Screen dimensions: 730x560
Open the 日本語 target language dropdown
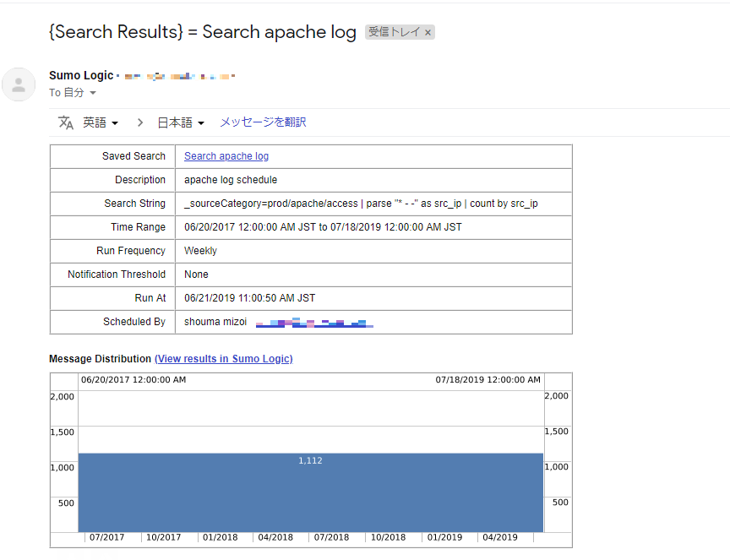point(181,122)
